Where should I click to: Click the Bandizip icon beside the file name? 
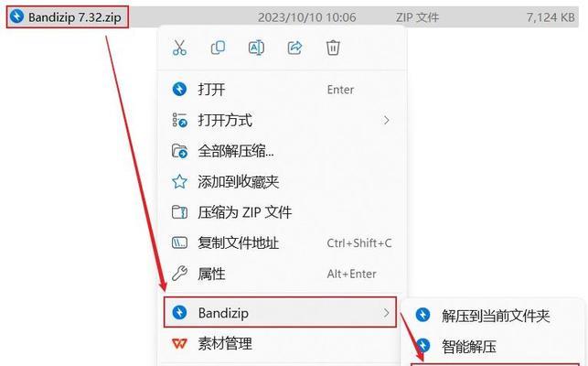click(16, 16)
